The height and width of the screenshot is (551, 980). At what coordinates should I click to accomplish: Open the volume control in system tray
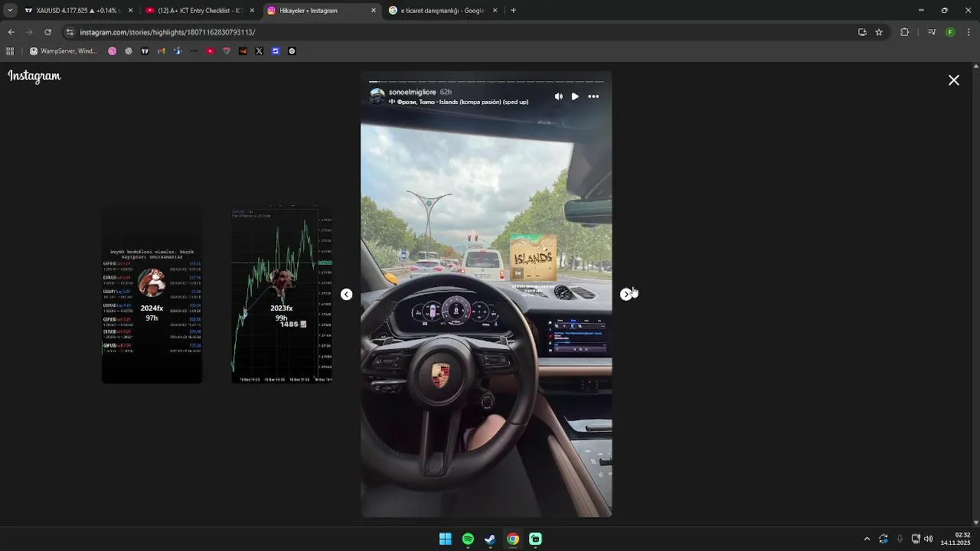(x=929, y=539)
